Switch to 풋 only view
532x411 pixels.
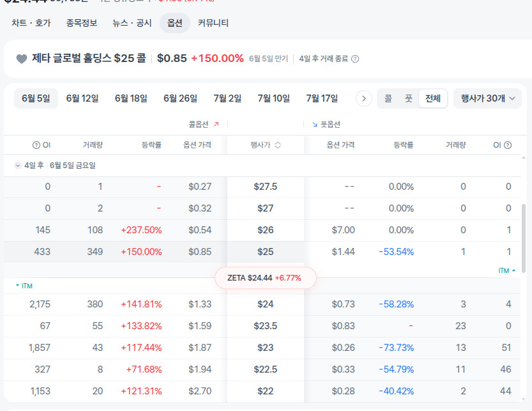[x=409, y=98]
